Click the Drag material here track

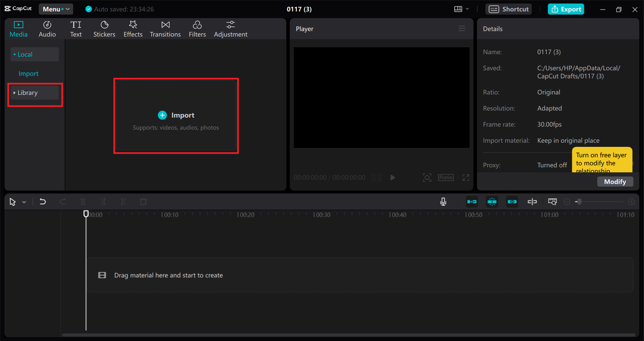(360, 275)
